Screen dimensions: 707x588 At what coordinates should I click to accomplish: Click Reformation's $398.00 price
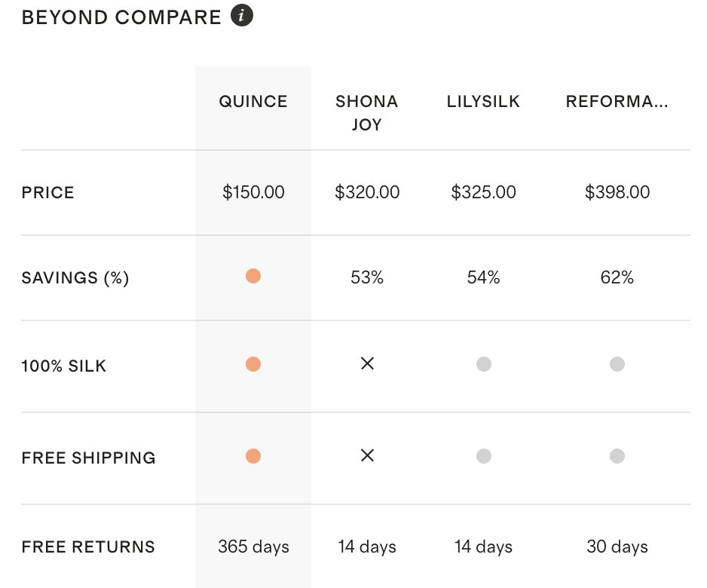(x=617, y=192)
